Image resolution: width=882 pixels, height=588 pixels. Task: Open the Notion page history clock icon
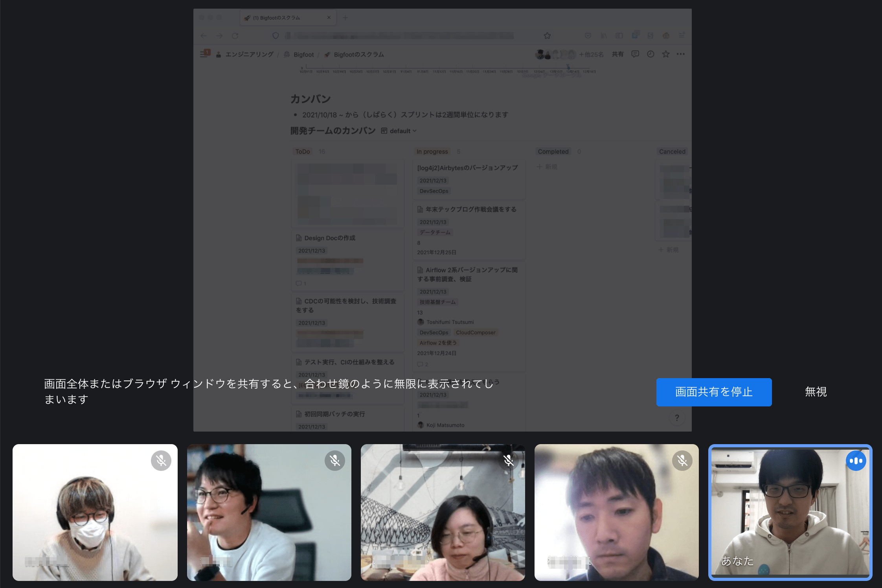click(650, 54)
